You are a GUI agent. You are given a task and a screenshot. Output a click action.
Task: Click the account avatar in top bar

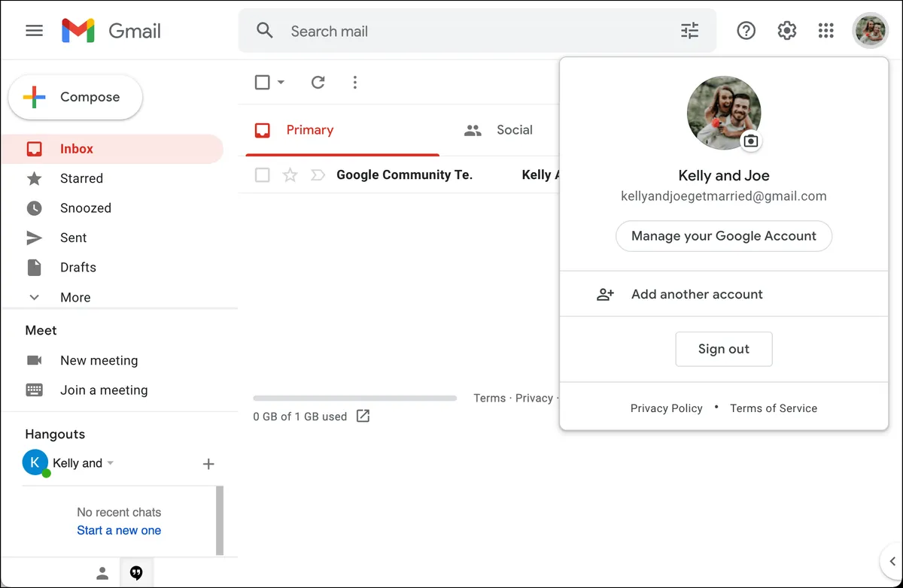[x=871, y=31]
